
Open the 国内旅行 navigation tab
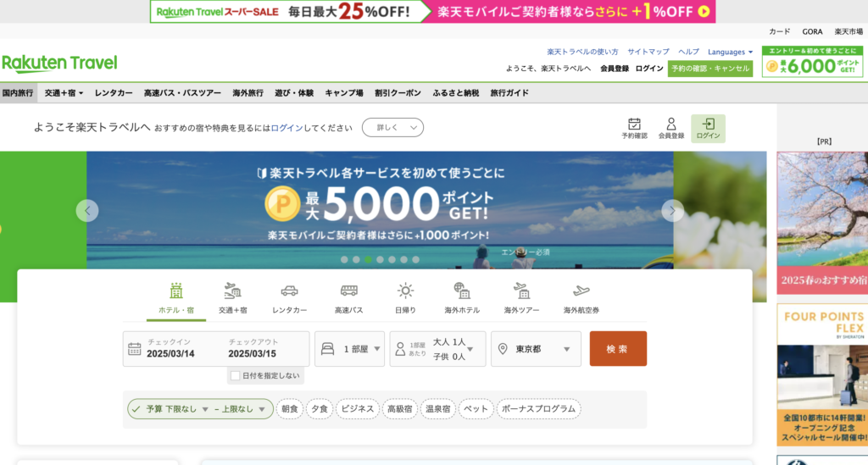[x=18, y=93]
